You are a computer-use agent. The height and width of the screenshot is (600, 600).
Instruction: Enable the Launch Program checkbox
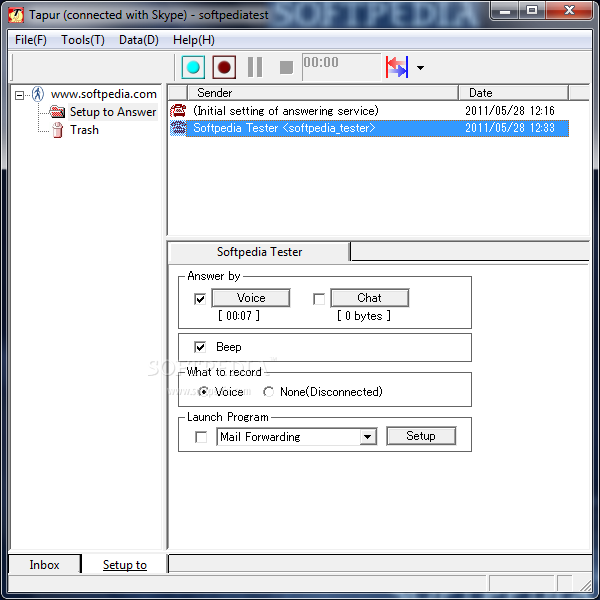(x=201, y=437)
